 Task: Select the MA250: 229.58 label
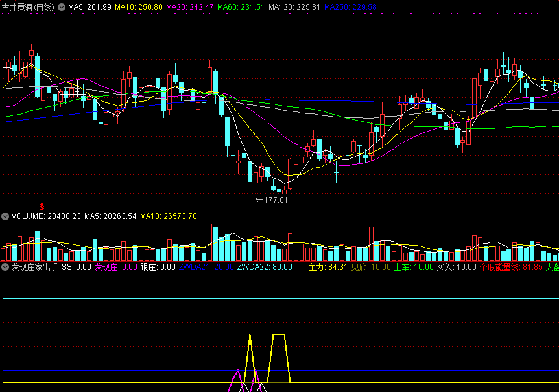[350, 7]
